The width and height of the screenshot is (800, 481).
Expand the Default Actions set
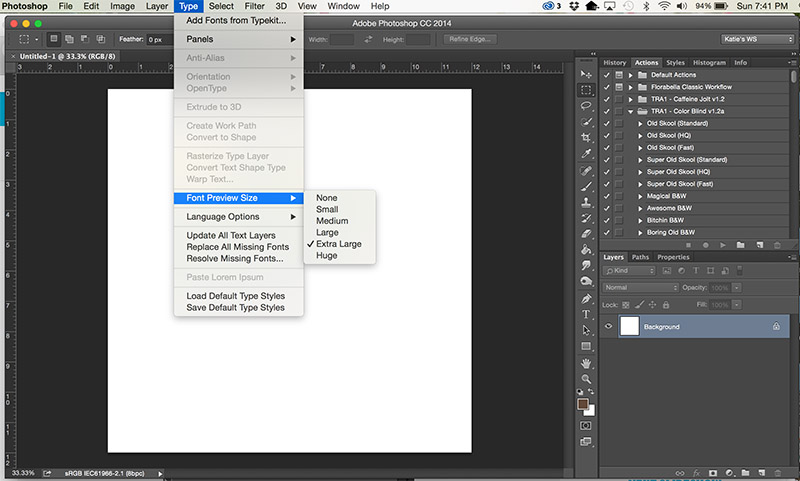coord(631,75)
